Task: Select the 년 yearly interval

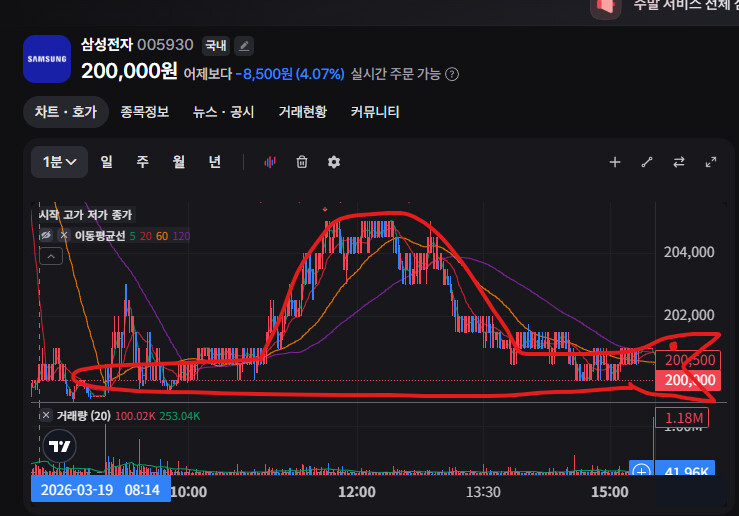Action: [x=215, y=162]
